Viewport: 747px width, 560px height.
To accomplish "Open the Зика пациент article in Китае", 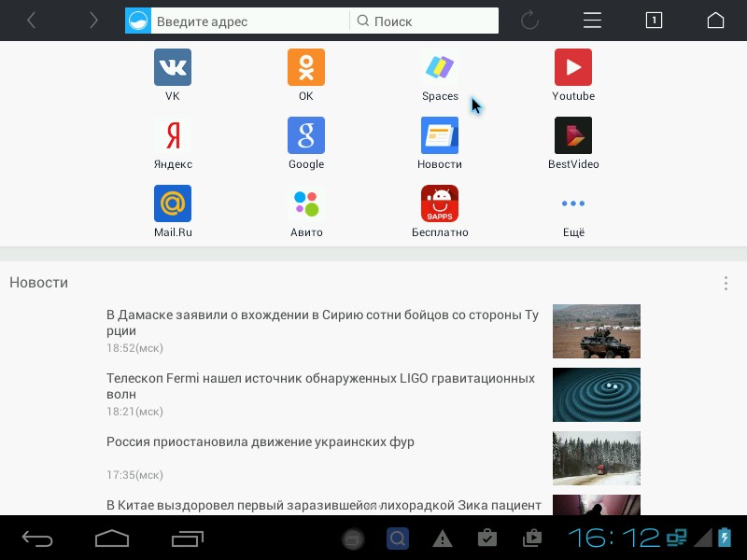I will pos(324,505).
